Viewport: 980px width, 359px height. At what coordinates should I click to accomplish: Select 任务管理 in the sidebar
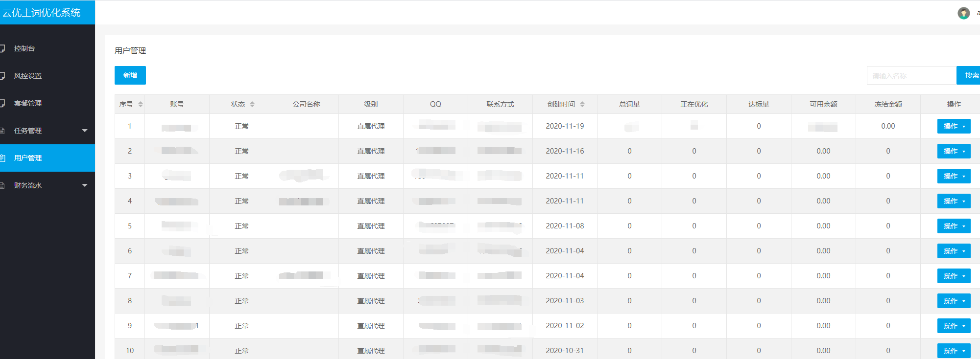pyautogui.click(x=48, y=131)
